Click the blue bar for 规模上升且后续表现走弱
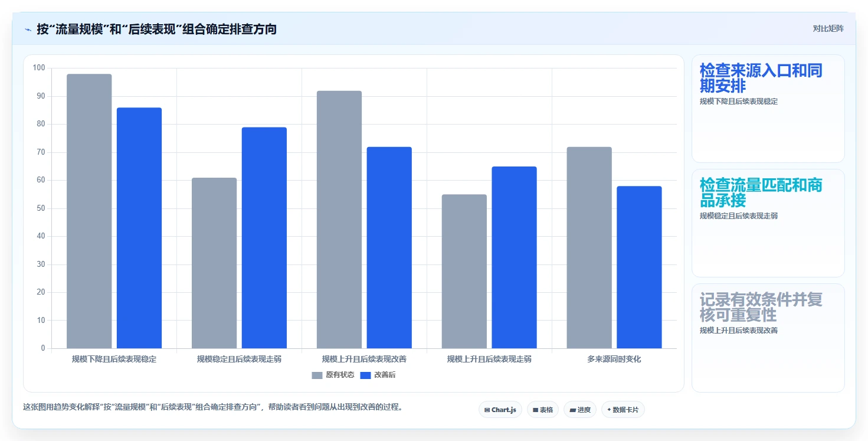868x441 pixels. point(515,257)
